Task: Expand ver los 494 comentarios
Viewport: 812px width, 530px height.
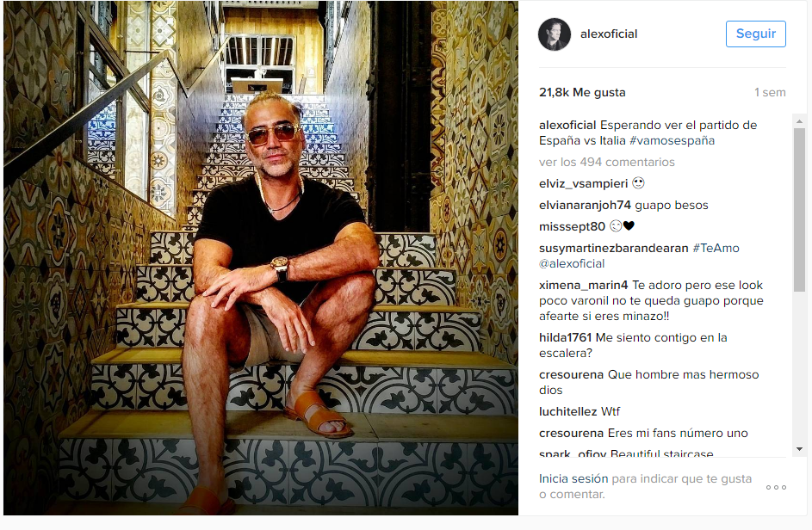Action: (x=606, y=162)
